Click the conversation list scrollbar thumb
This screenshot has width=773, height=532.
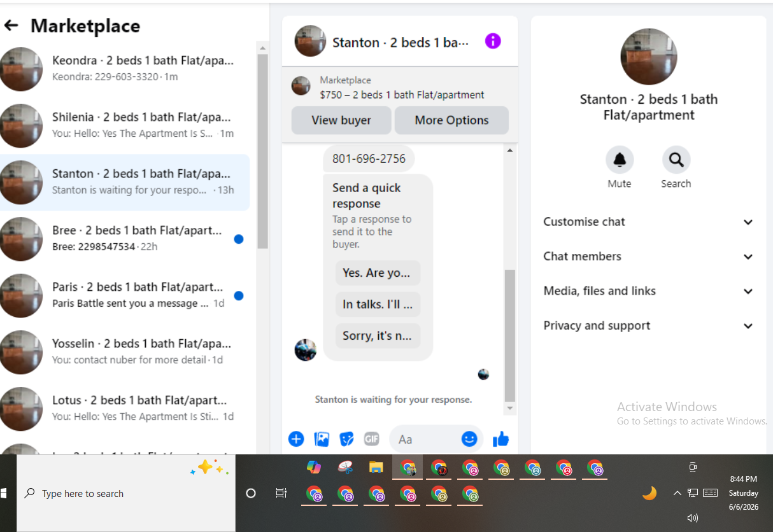[262, 151]
